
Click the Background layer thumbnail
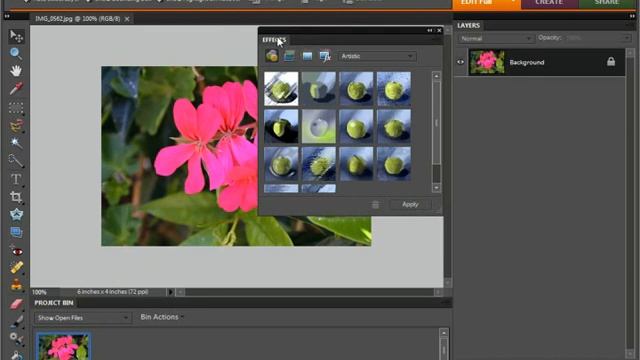[487, 62]
